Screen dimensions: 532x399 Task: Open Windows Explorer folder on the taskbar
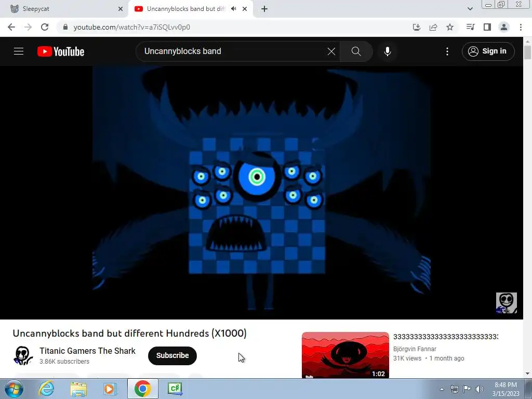tap(78, 389)
